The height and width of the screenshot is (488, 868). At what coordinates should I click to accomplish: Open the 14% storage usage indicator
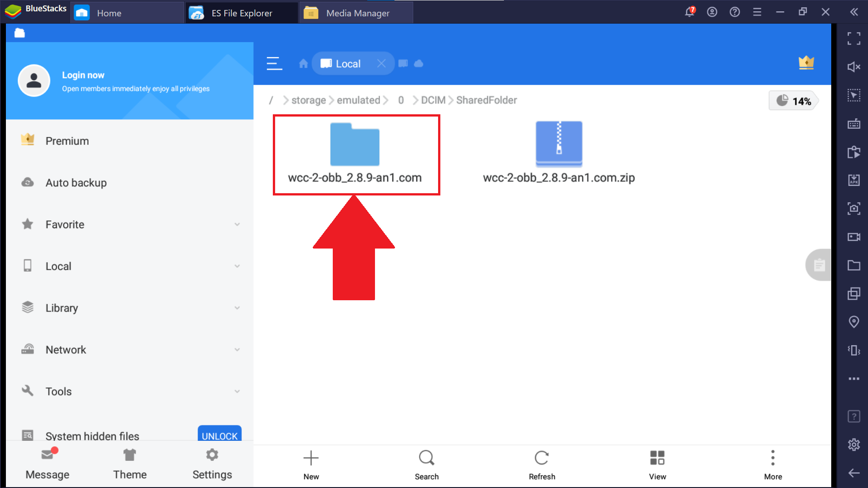coord(794,101)
